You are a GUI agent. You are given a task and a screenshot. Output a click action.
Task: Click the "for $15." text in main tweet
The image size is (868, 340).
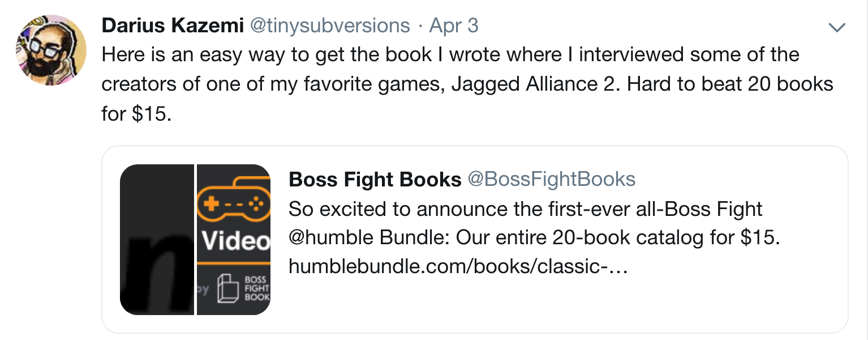click(x=136, y=113)
